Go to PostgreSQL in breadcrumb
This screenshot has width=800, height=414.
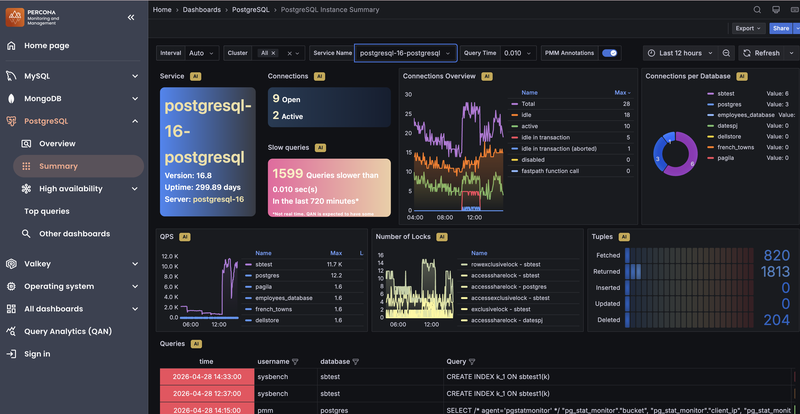(250, 10)
